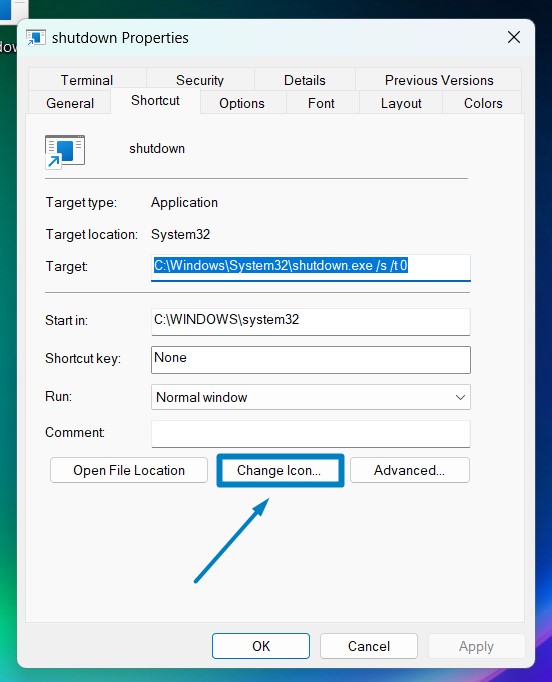552x682 pixels.
Task: Focus the Shortcut key field
Action: click(311, 359)
